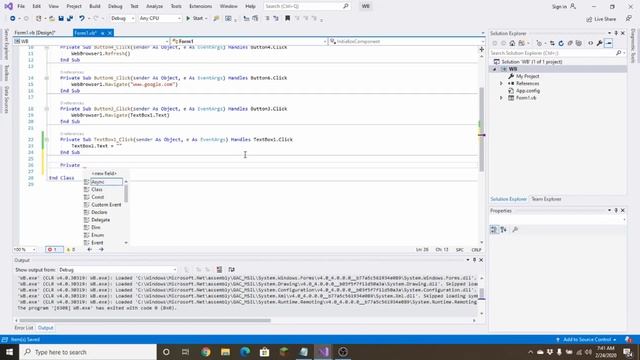Toggle word wrap in the Output panel

click(x=231, y=269)
